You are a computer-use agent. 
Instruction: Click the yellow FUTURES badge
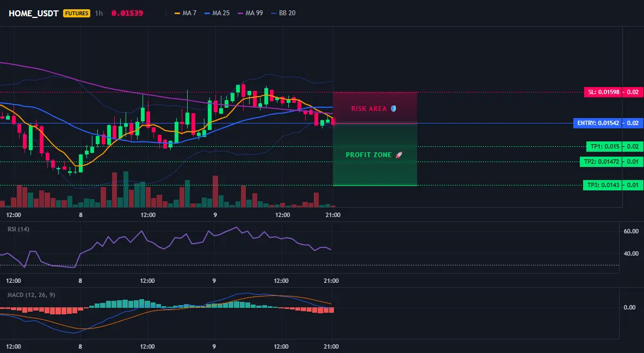76,13
